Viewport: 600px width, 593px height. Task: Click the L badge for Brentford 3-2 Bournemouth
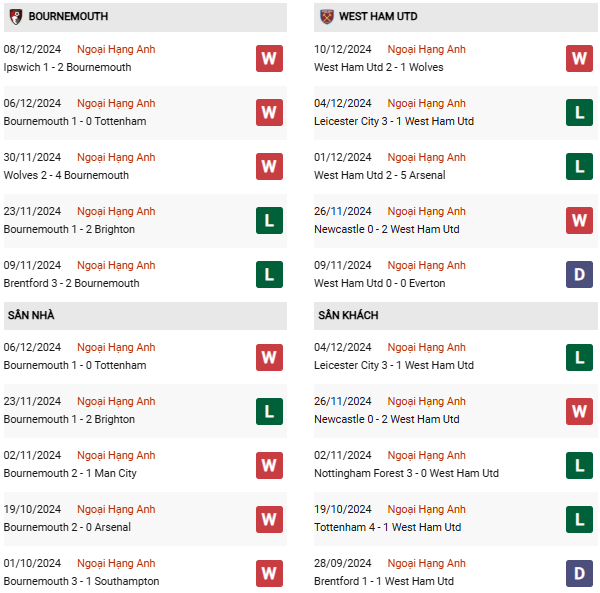tap(269, 274)
